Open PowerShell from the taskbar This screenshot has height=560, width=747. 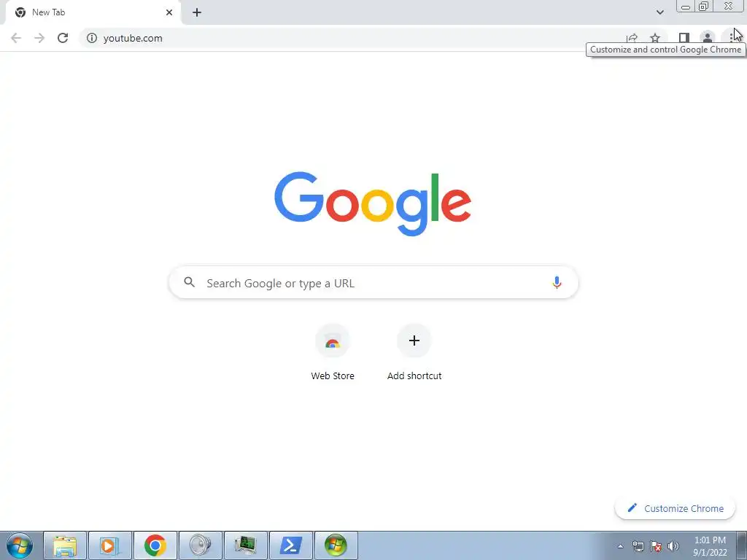pos(290,545)
